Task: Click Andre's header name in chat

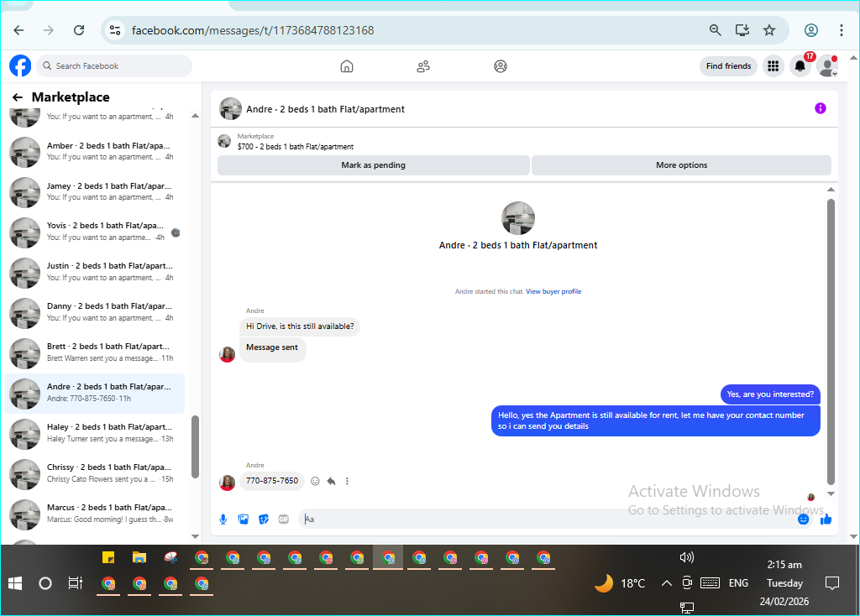Action: (x=325, y=109)
